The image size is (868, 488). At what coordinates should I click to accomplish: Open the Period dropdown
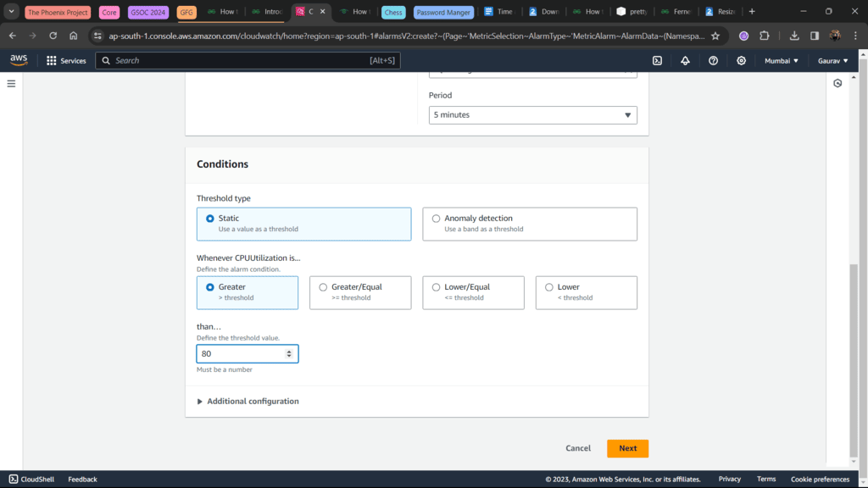(532, 115)
